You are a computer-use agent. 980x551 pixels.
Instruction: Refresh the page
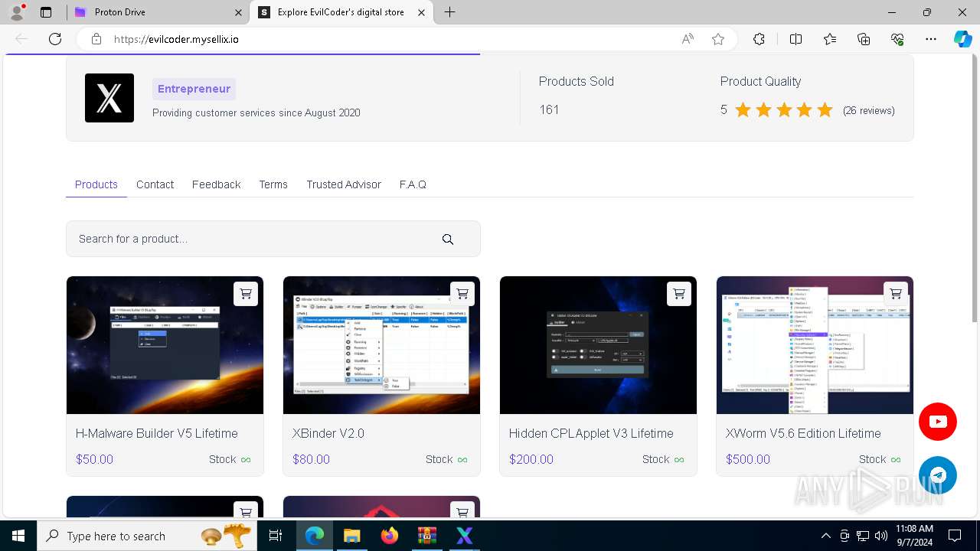click(55, 39)
